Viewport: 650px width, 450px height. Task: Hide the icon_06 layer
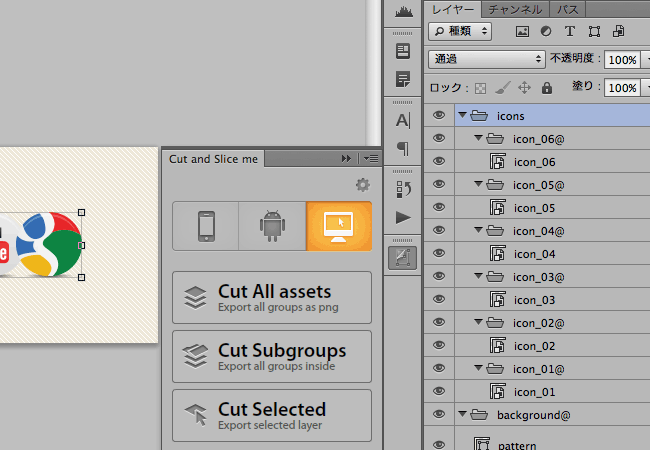[439, 161]
